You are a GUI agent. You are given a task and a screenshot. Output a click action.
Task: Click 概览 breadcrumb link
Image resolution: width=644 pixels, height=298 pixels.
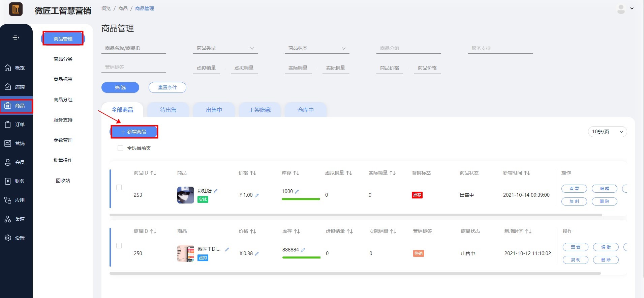(106, 8)
